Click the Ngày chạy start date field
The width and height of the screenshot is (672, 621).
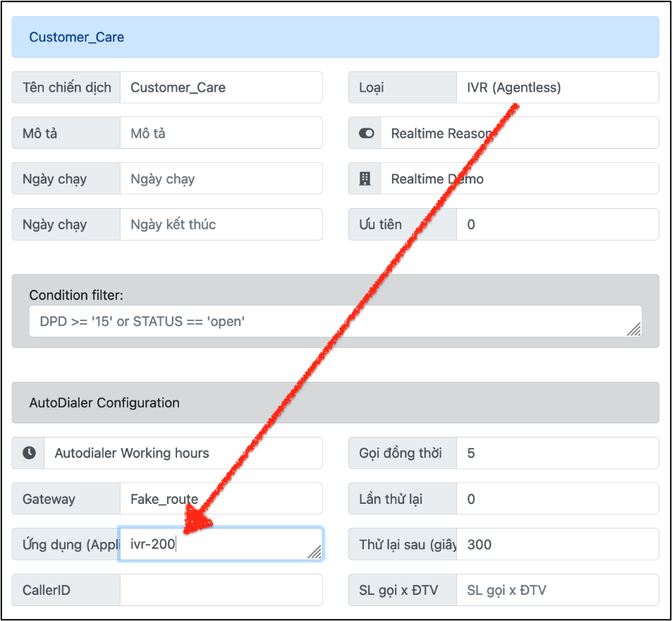click(x=221, y=179)
